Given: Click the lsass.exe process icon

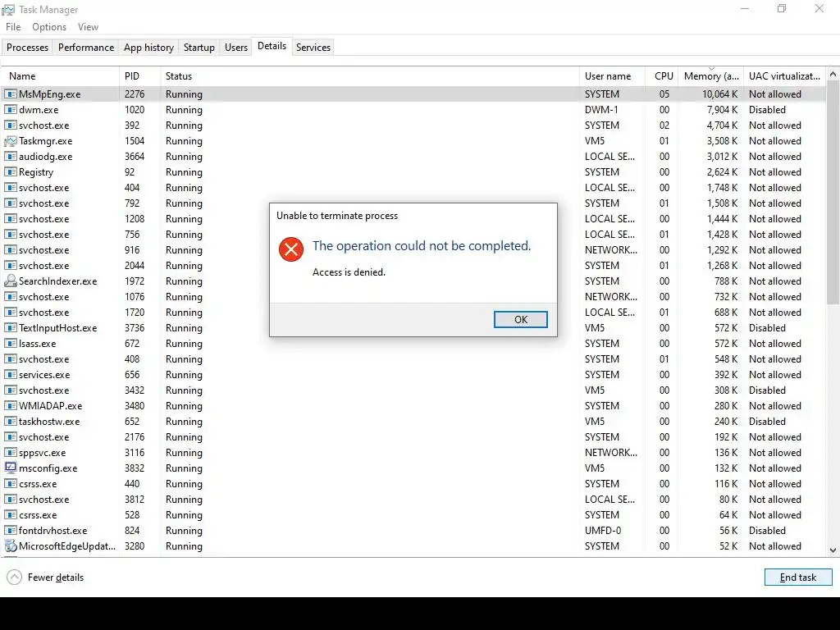Looking at the screenshot, I should [10, 344].
